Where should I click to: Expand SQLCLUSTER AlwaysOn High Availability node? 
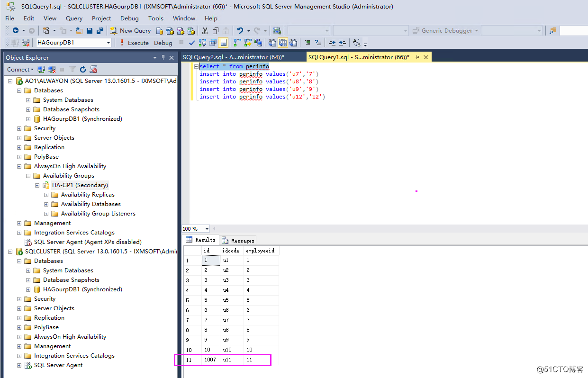(19, 337)
